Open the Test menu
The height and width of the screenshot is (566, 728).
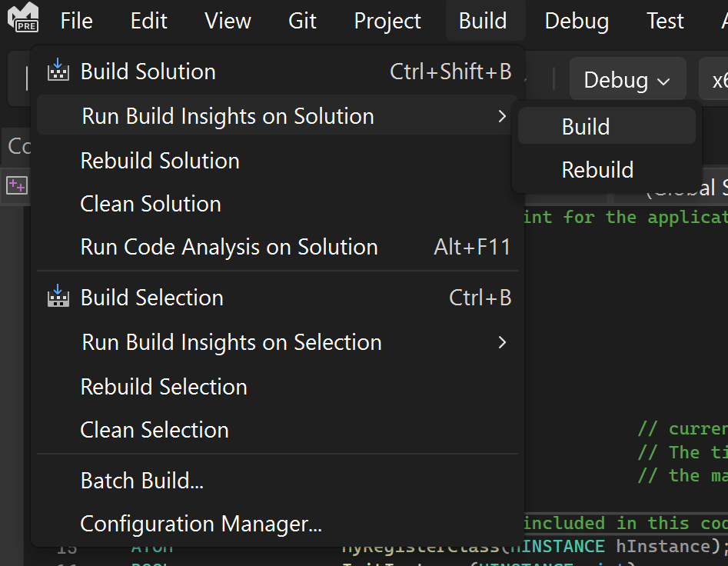(665, 21)
